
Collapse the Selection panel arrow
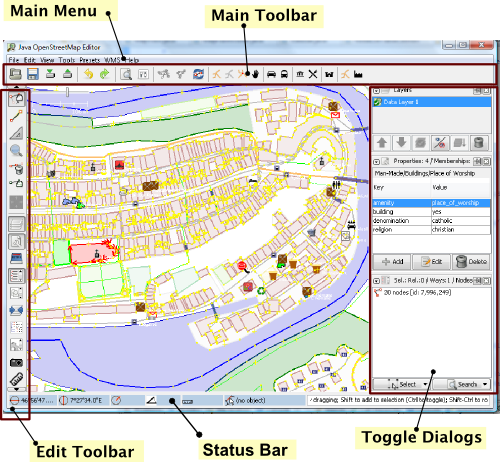tap(376, 281)
